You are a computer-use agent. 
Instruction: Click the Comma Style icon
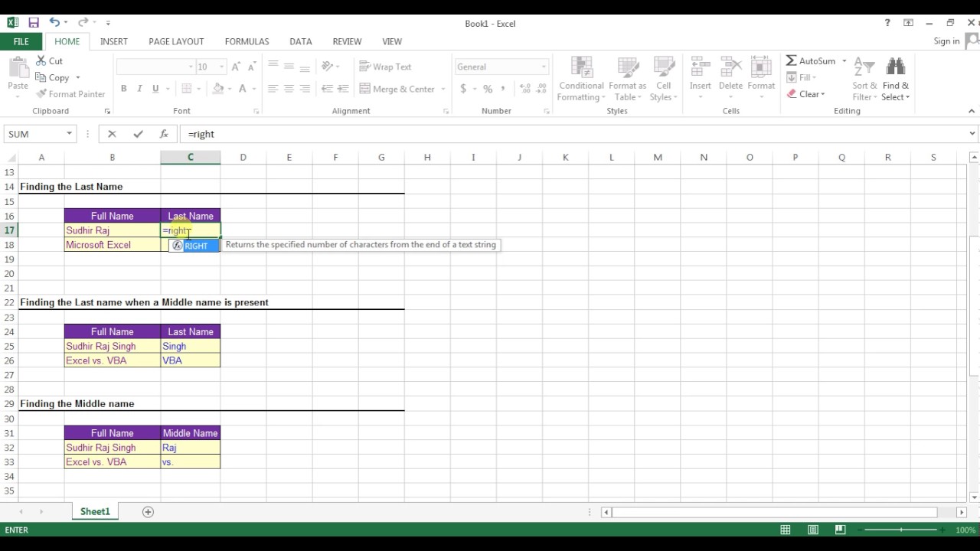pyautogui.click(x=505, y=89)
